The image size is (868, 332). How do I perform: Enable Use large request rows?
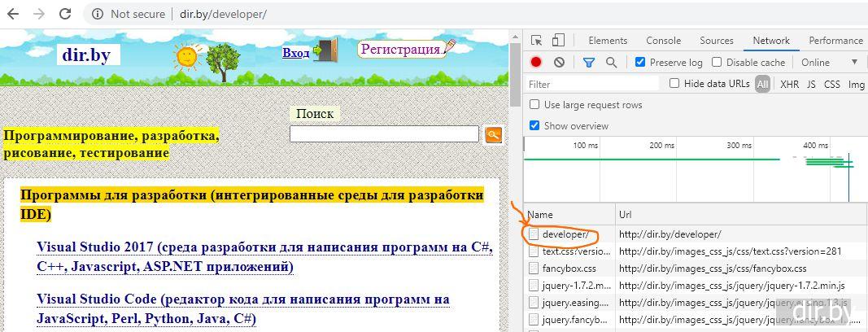tap(534, 105)
